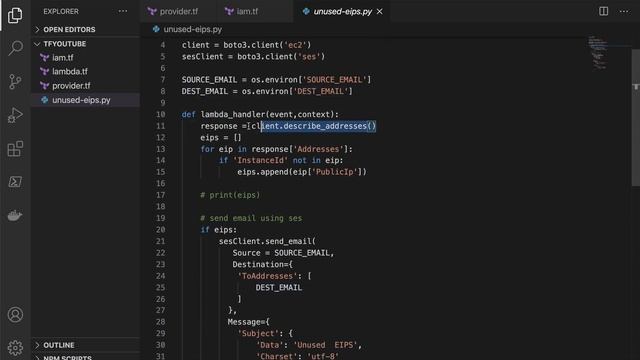Click '# print(eips)' comment line
Screen dimensions: 640x360
click(230, 195)
